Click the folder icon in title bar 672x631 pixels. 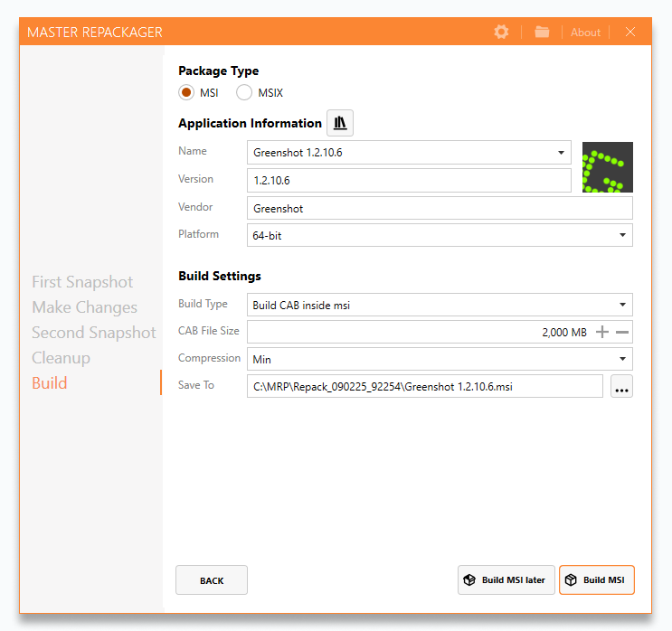542,32
